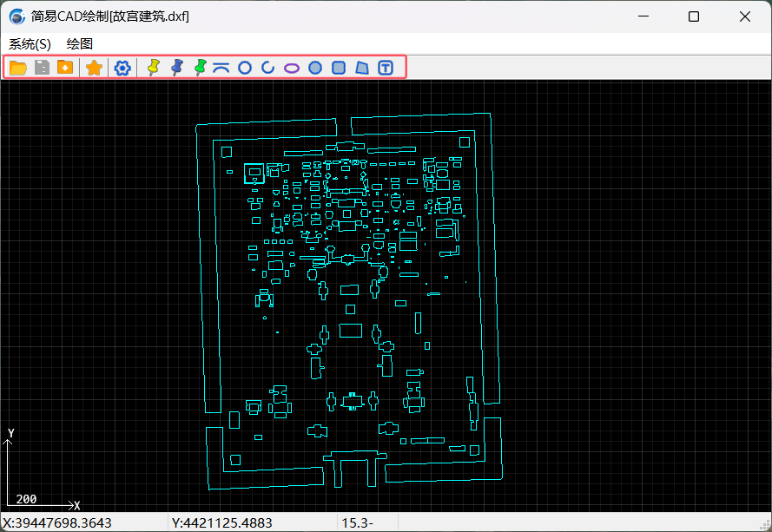Select the arc drawing tool
The height and width of the screenshot is (532, 772).
pos(267,68)
